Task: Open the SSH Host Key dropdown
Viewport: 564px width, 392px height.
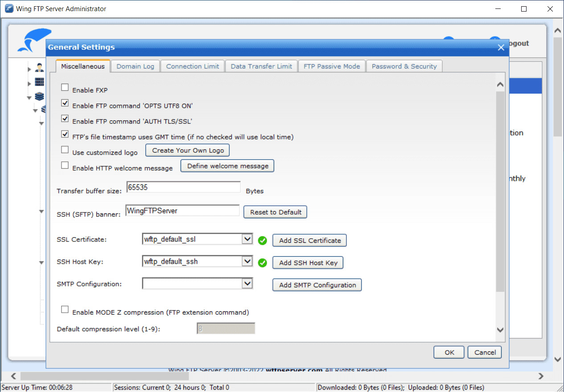Action: (x=247, y=261)
